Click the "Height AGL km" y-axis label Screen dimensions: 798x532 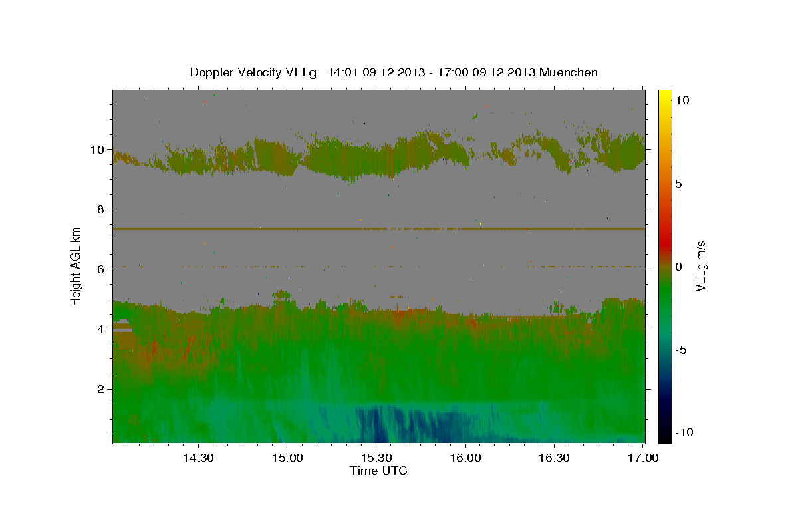76,265
